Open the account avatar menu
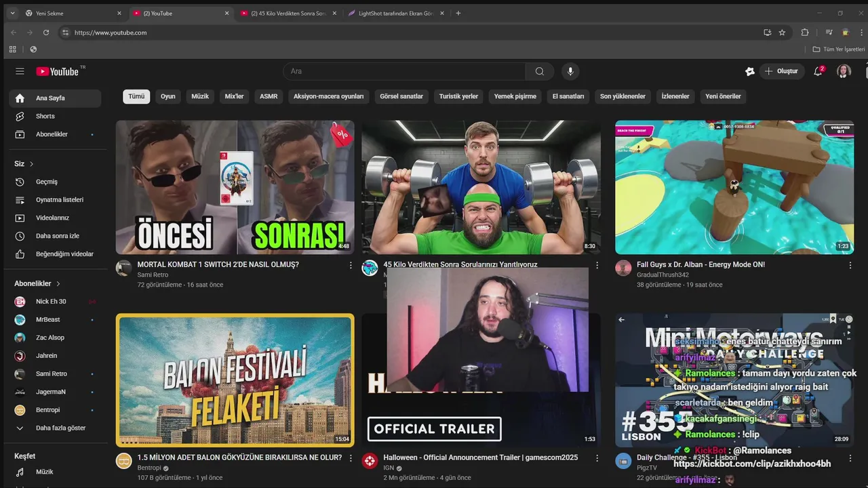The width and height of the screenshot is (868, 488). pyautogui.click(x=844, y=71)
